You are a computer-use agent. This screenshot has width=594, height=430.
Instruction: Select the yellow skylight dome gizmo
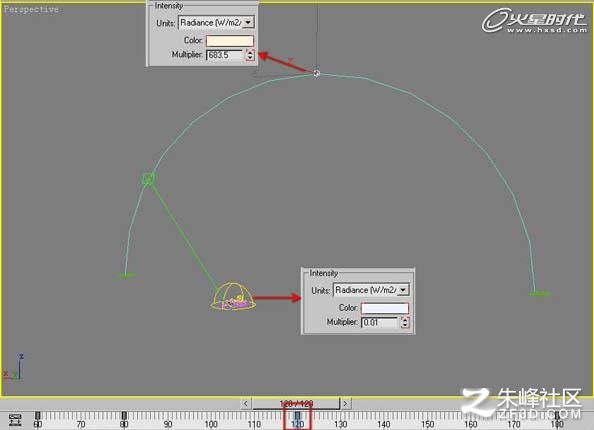click(233, 296)
